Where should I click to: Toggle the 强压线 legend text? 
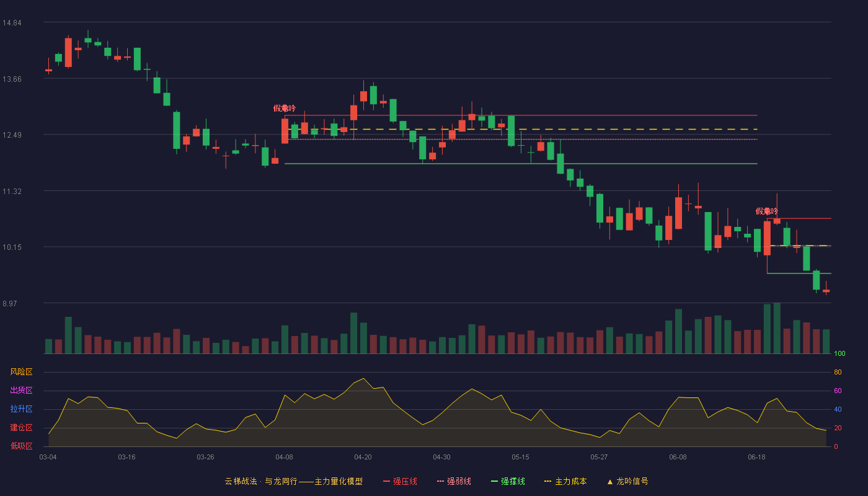(x=405, y=482)
